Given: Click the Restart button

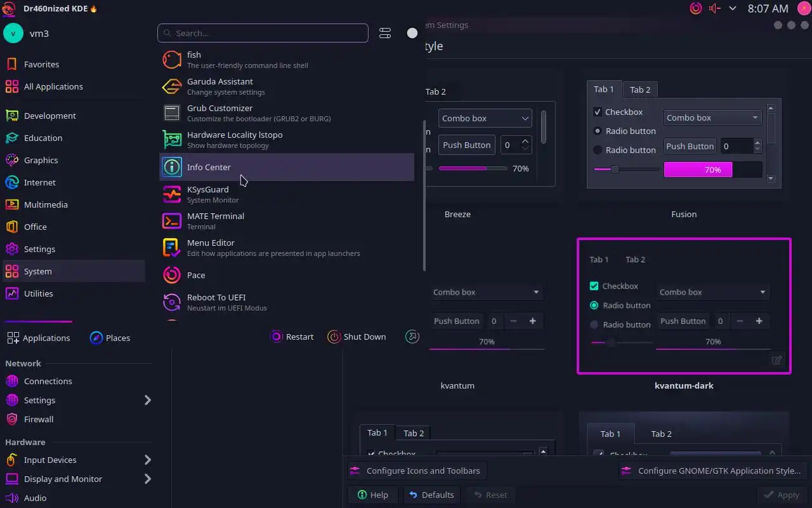Looking at the screenshot, I should pyautogui.click(x=292, y=337).
